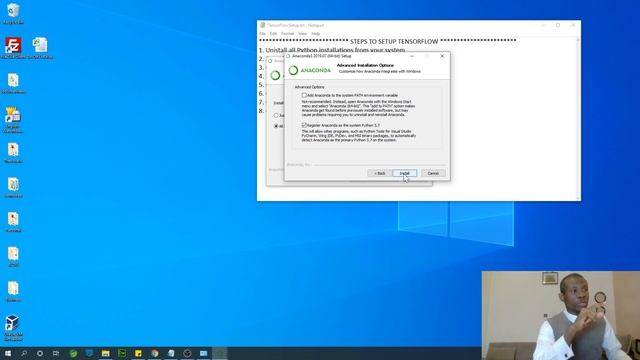640x360 pixels.
Task: Minimize the Anaconda setup dialog
Action: pos(412,56)
